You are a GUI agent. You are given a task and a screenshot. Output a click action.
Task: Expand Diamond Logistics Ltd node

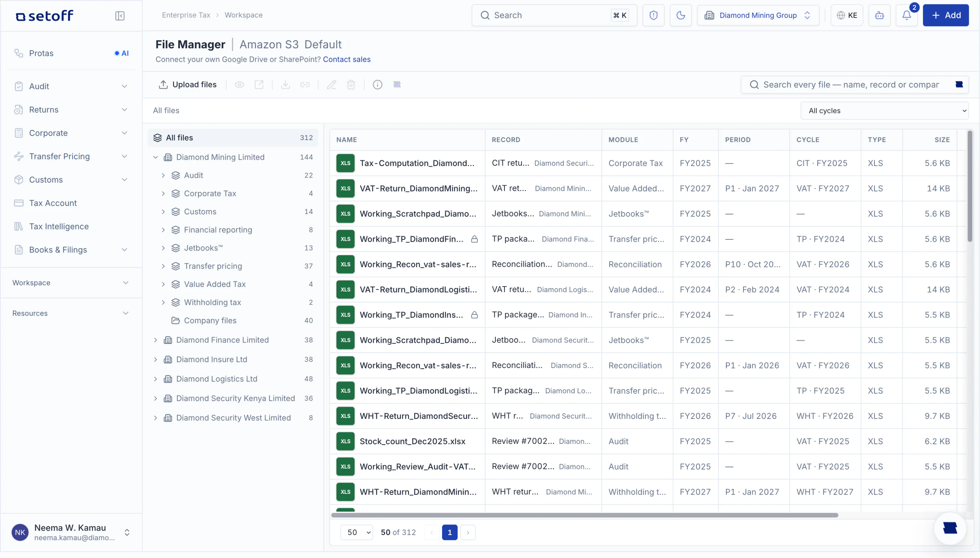(x=156, y=379)
